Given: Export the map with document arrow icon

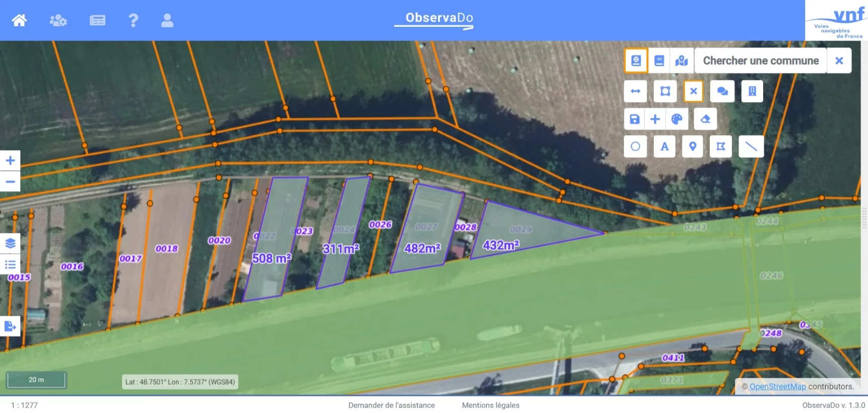Looking at the screenshot, I should point(10,326).
